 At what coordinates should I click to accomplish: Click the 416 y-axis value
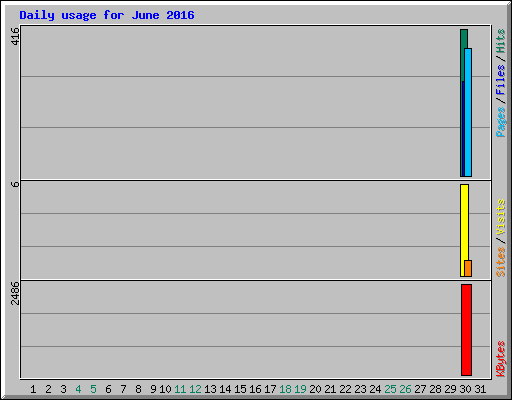coord(15,36)
